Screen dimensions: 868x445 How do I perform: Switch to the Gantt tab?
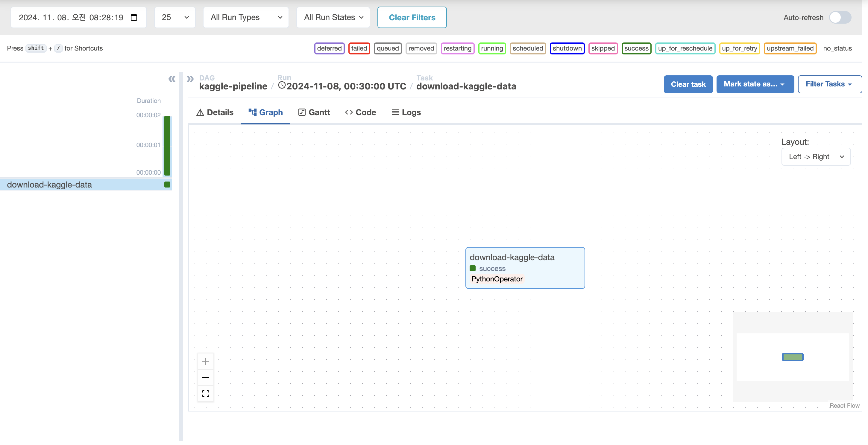pyautogui.click(x=314, y=112)
